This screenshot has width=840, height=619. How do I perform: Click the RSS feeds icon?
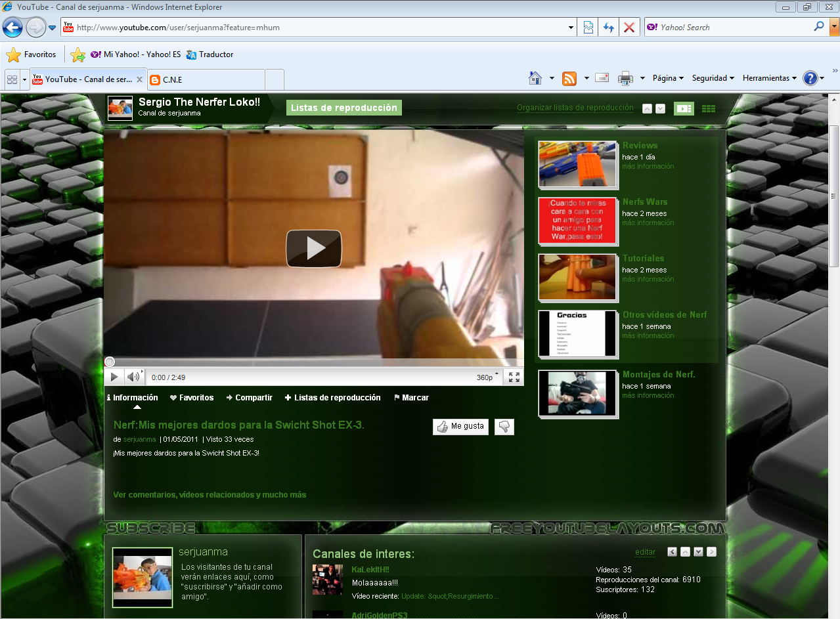[x=569, y=79]
